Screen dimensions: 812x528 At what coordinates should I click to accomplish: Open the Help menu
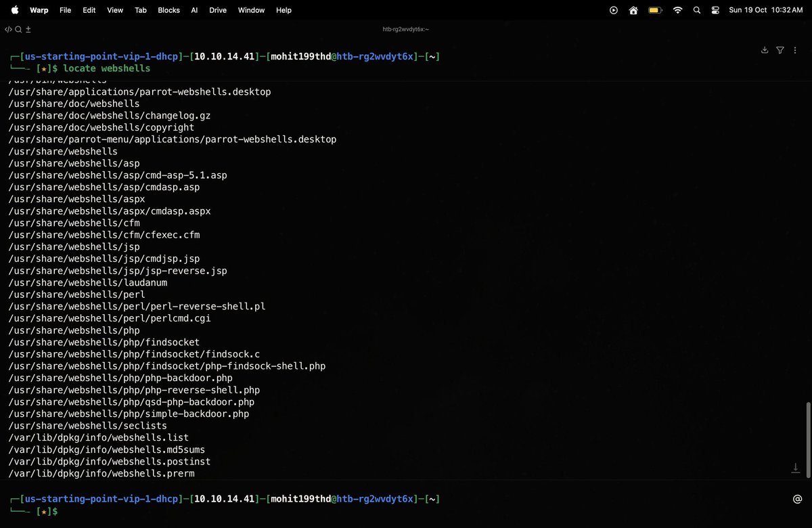284,10
